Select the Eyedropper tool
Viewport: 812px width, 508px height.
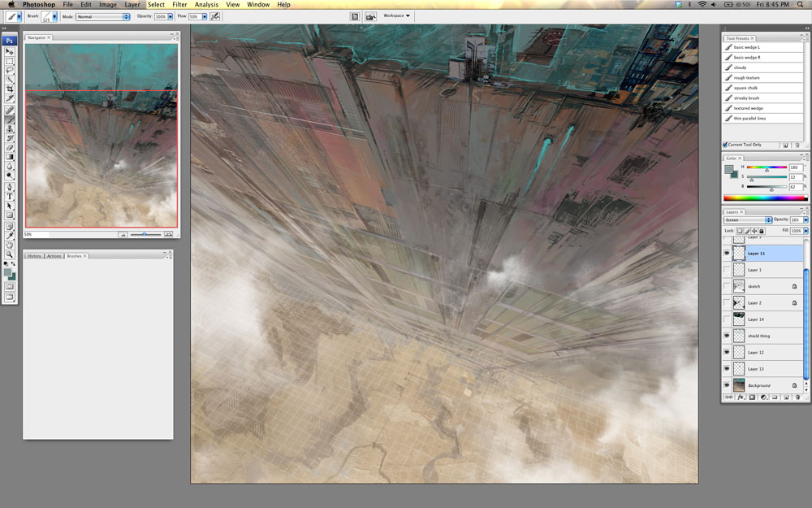(x=9, y=236)
